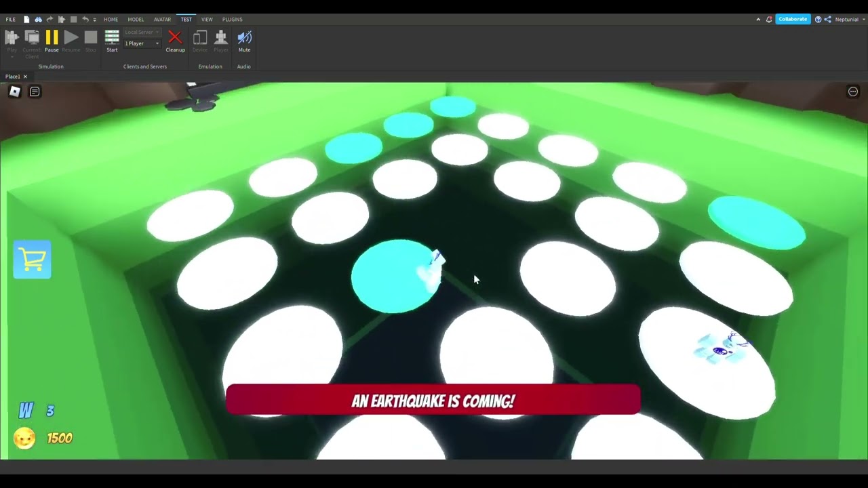Close the Place1 tab

[25, 77]
